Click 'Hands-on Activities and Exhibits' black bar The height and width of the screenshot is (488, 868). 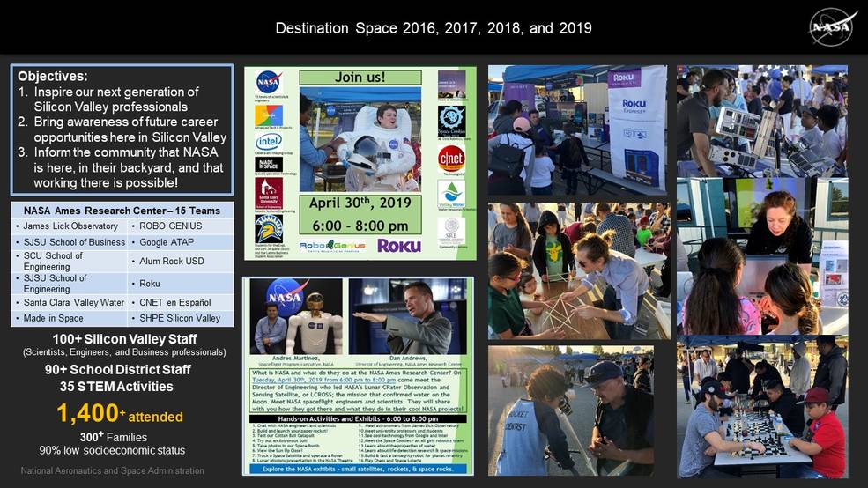358,418
